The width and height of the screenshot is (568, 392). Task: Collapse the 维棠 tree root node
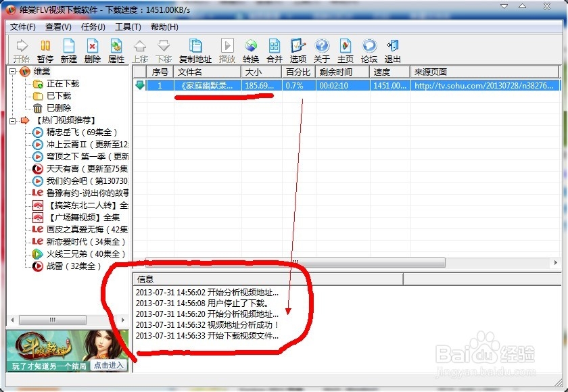(12, 72)
